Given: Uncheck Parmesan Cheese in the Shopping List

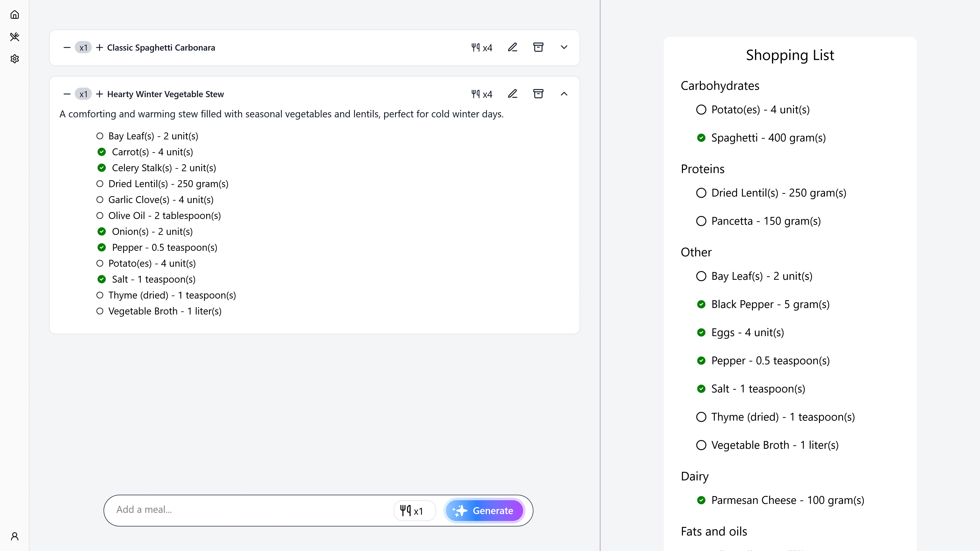Looking at the screenshot, I should [x=701, y=500].
